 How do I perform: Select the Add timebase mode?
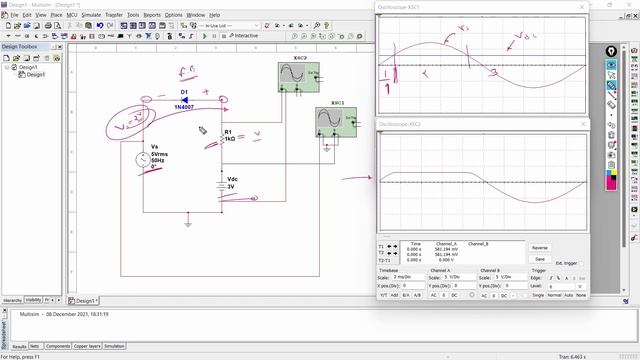tap(394, 295)
